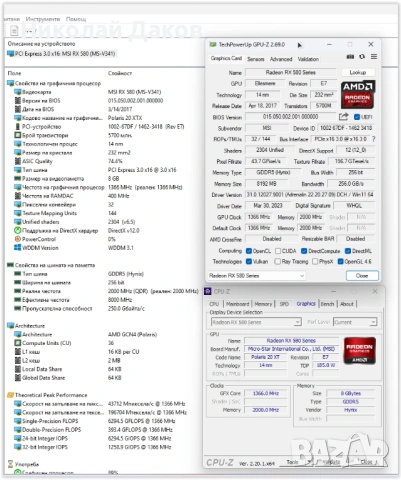Click the Bus Interface question mark

374,139
